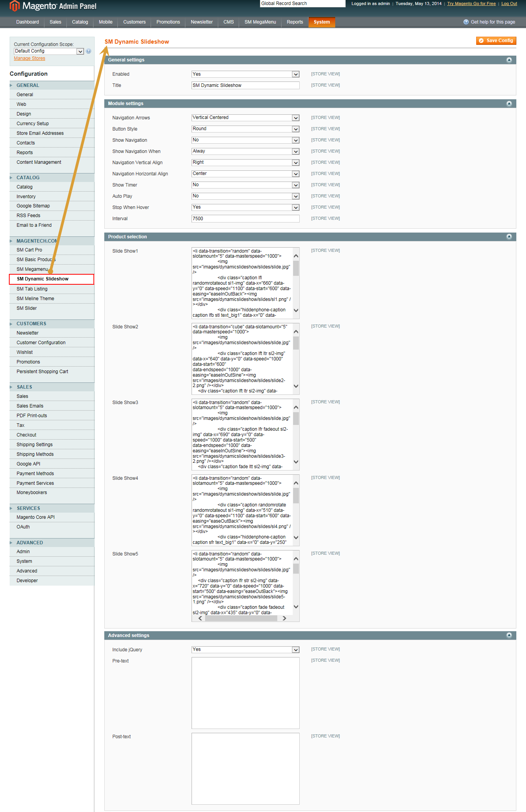Open the Catalog menu
The height and width of the screenshot is (812, 526).
80,22
